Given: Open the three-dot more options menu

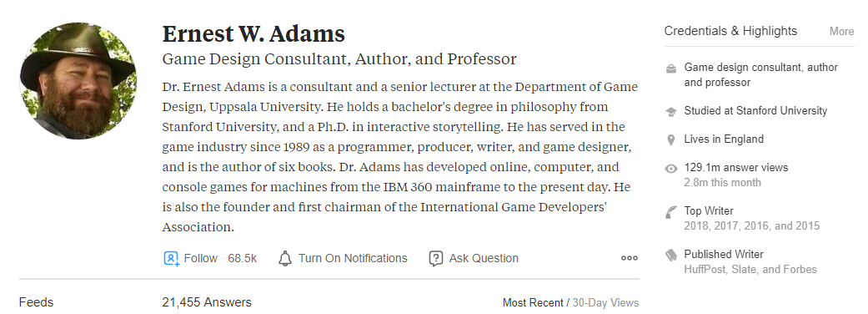Looking at the screenshot, I should click(x=630, y=258).
